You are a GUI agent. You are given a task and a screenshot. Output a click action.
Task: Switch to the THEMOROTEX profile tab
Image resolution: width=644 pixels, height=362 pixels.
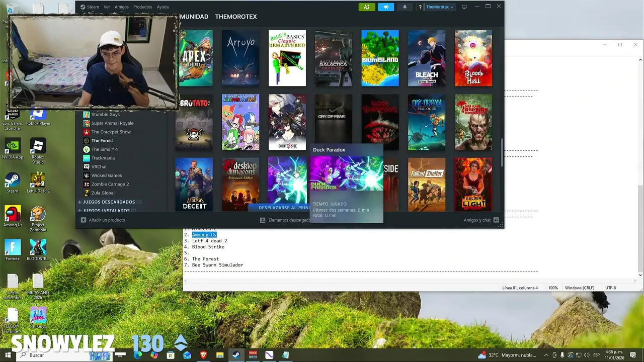[x=236, y=17]
